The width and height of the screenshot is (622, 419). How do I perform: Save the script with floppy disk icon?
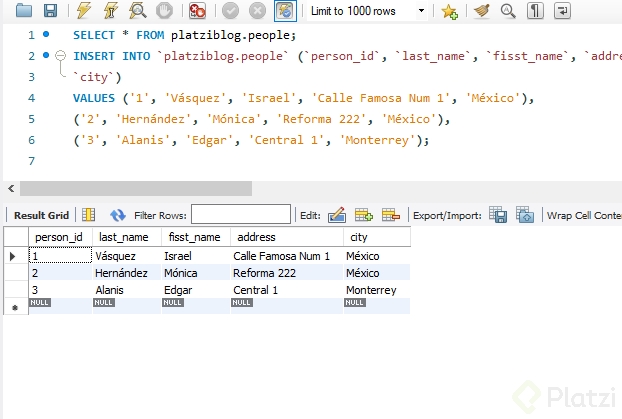[50, 10]
